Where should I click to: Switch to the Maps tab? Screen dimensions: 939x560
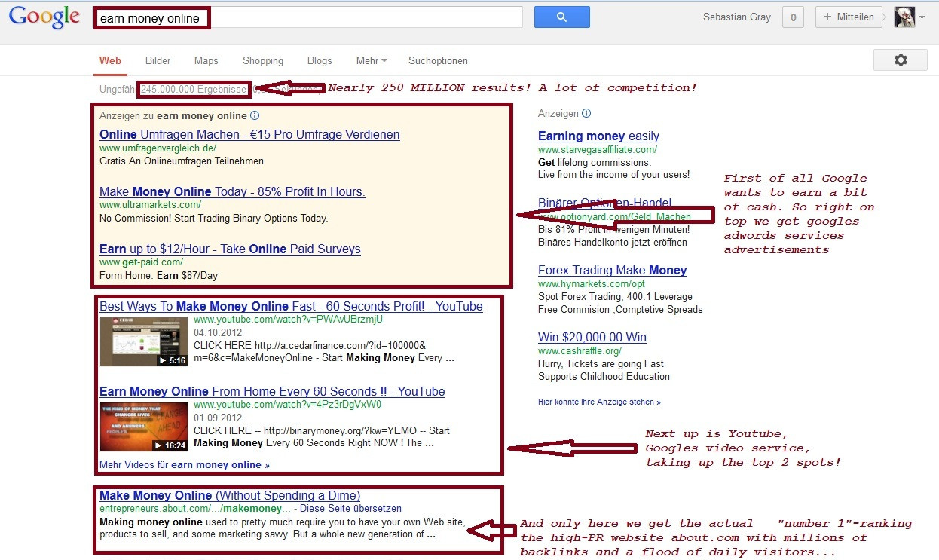206,60
